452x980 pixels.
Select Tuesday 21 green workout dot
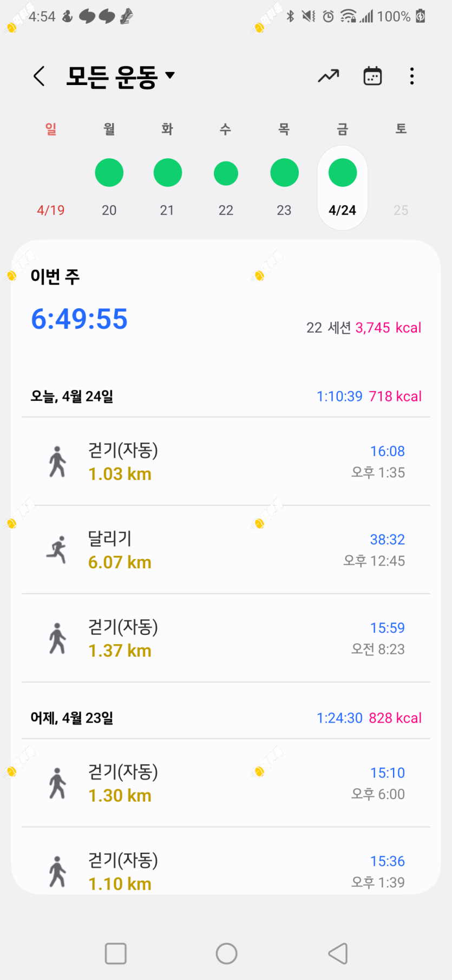pos(168,173)
